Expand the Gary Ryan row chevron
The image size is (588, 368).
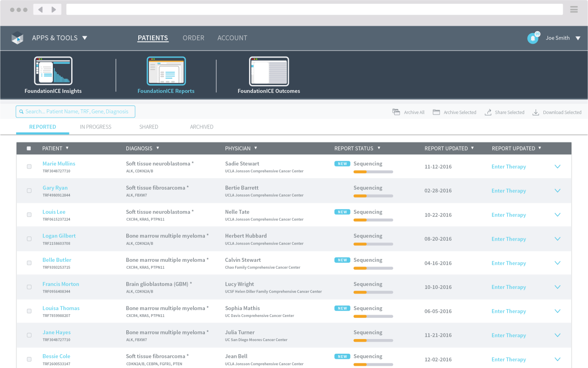pos(558,191)
